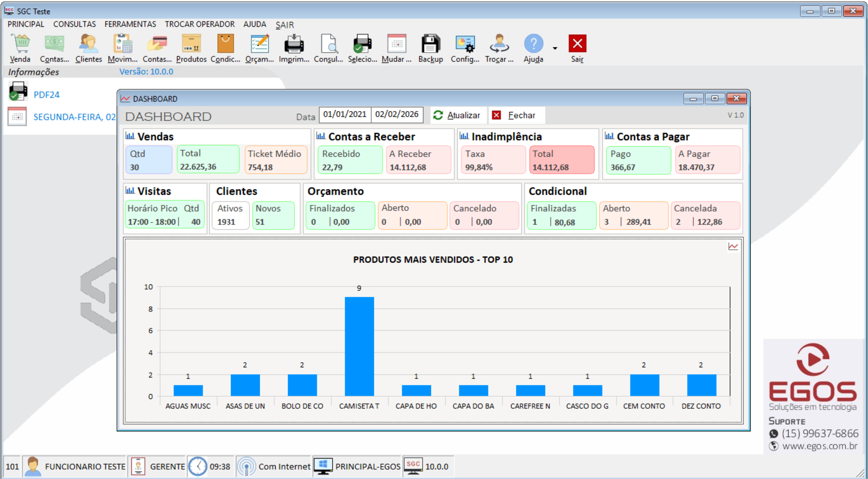
Task: Click the Com Internet status bar icon
Action: (247, 466)
